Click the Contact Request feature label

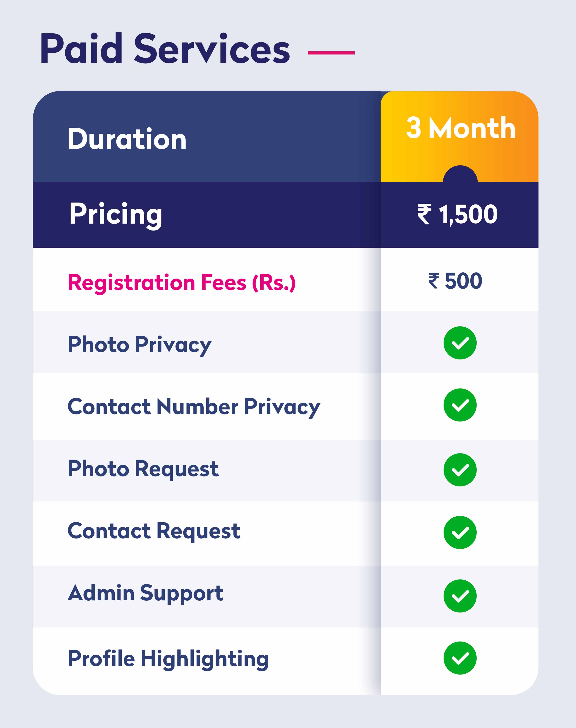(154, 531)
